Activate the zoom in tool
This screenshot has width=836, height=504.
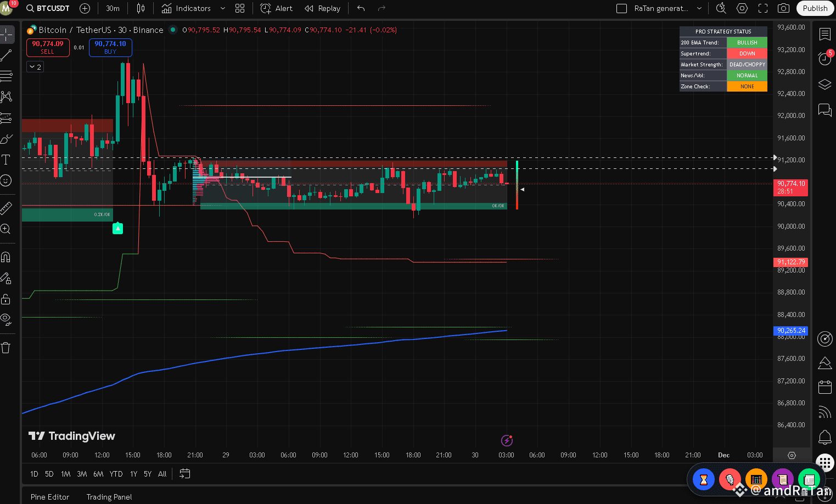pyautogui.click(x=7, y=229)
